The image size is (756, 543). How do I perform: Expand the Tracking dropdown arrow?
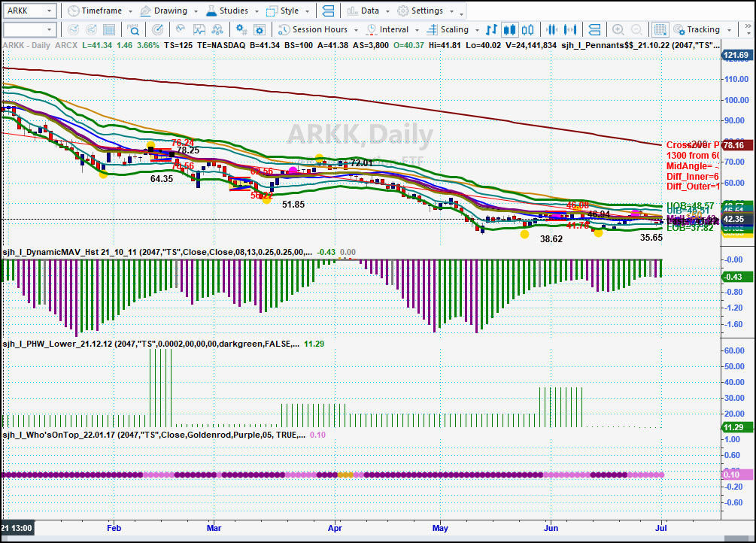pyautogui.click(x=729, y=30)
